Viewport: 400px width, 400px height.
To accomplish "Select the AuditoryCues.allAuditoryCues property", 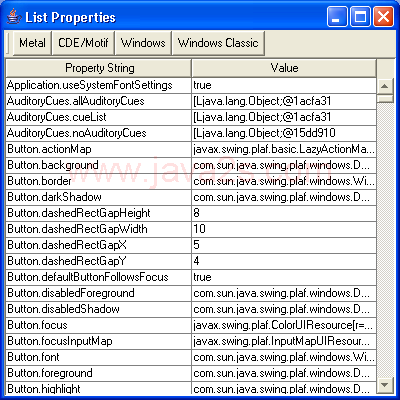I will click(x=99, y=101).
